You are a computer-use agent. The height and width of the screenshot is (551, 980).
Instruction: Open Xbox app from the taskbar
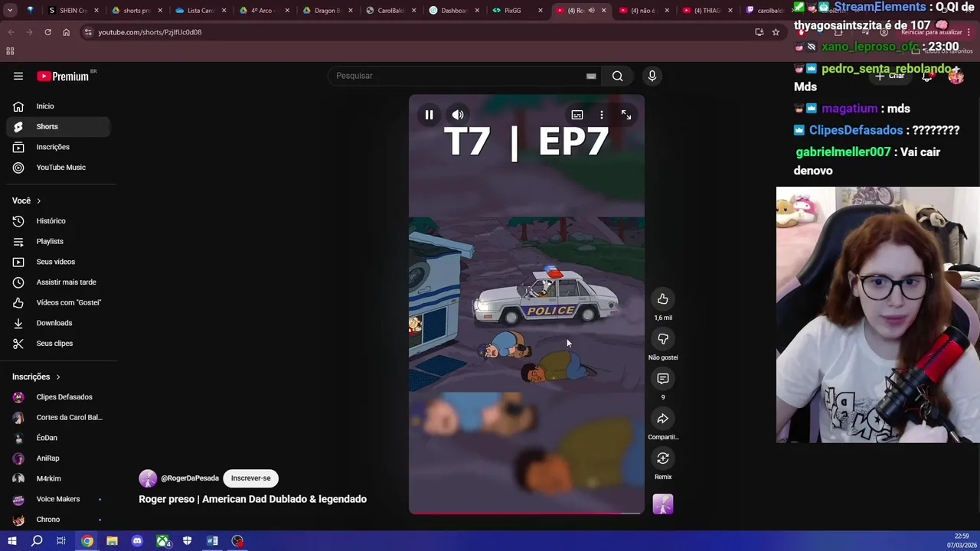pyautogui.click(x=162, y=541)
